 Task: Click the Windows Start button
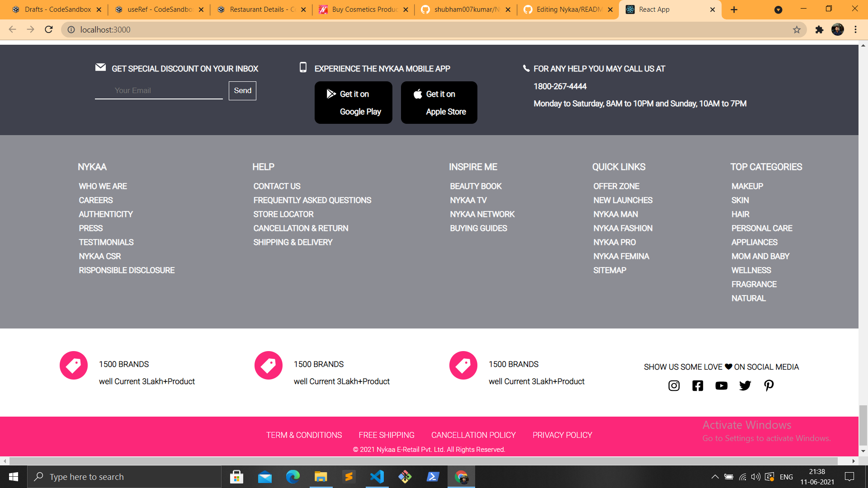[13, 477]
